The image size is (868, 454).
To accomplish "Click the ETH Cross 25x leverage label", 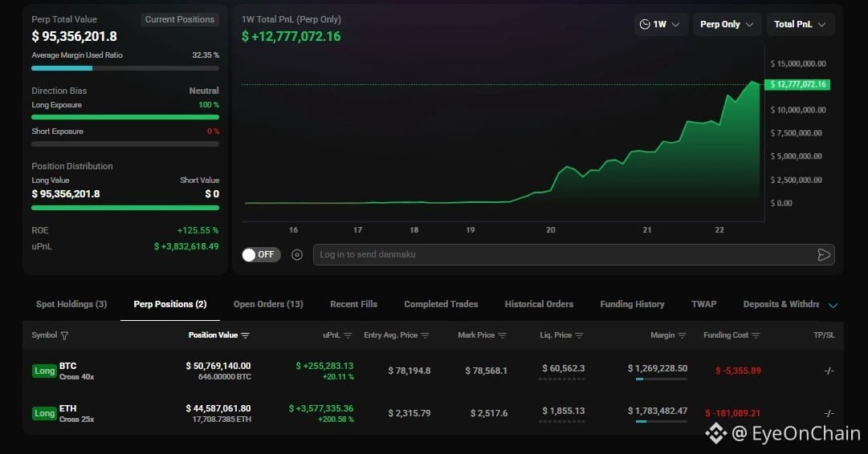I will [76, 420].
